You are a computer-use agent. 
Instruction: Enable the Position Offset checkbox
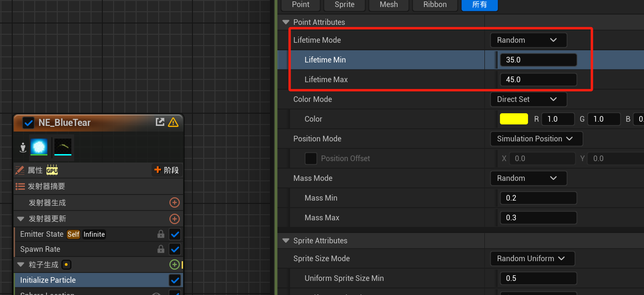(311, 158)
